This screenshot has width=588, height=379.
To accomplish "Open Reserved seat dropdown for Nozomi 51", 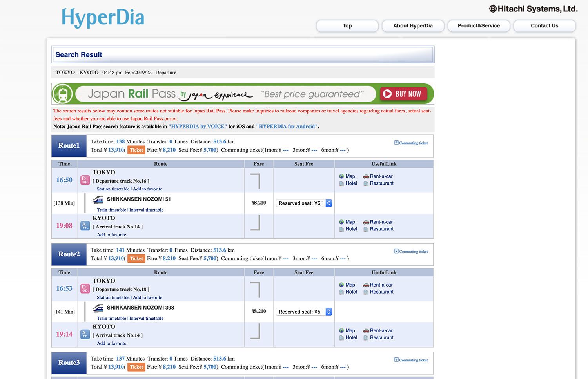I will coord(304,203).
